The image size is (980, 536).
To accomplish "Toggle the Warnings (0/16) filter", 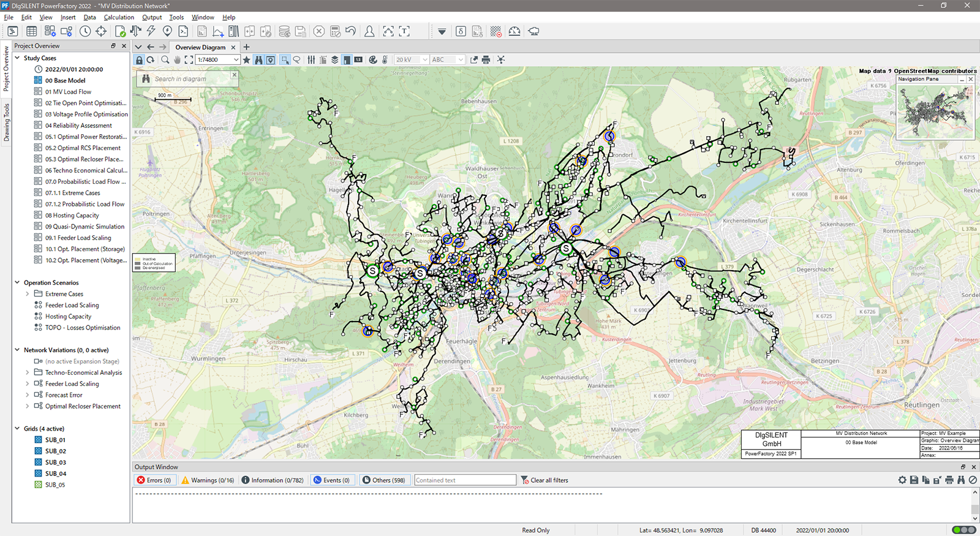I will coord(208,480).
